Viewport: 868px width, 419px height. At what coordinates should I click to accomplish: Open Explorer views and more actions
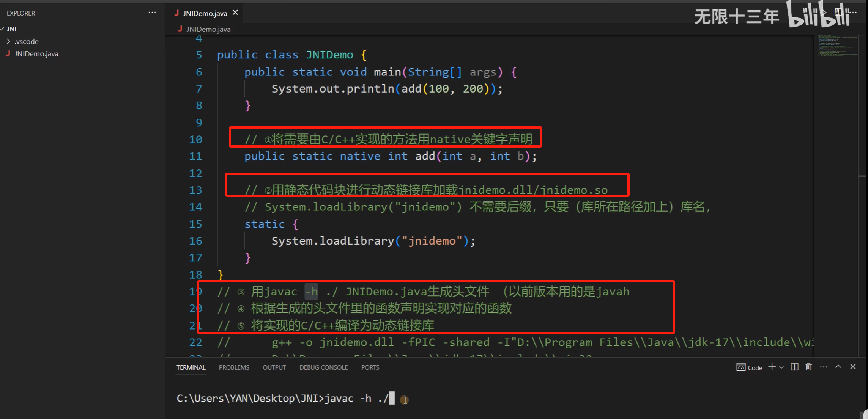tap(152, 13)
